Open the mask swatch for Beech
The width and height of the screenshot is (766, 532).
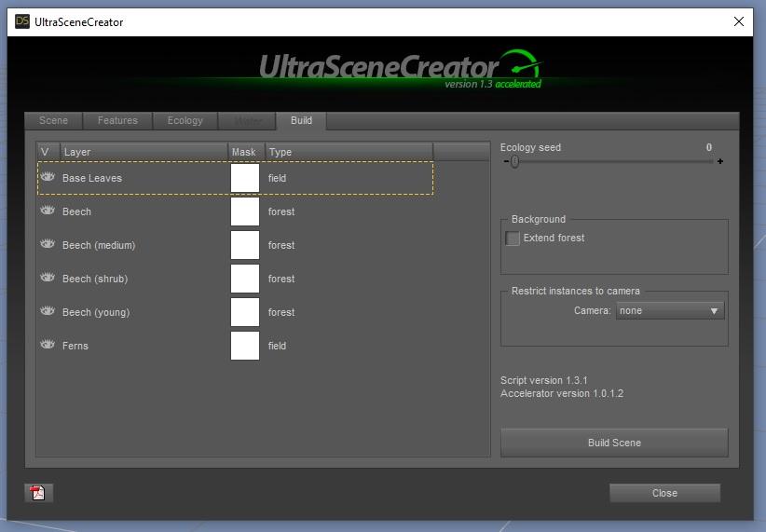[245, 211]
